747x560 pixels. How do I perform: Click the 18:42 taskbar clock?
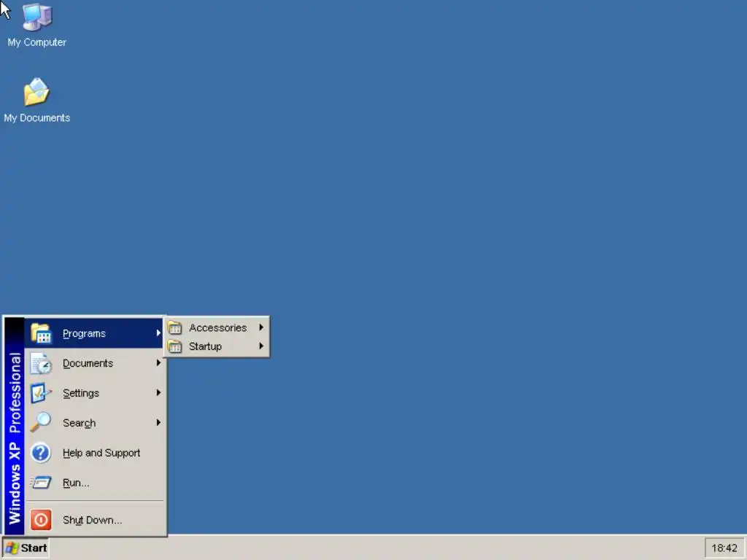tap(724, 548)
